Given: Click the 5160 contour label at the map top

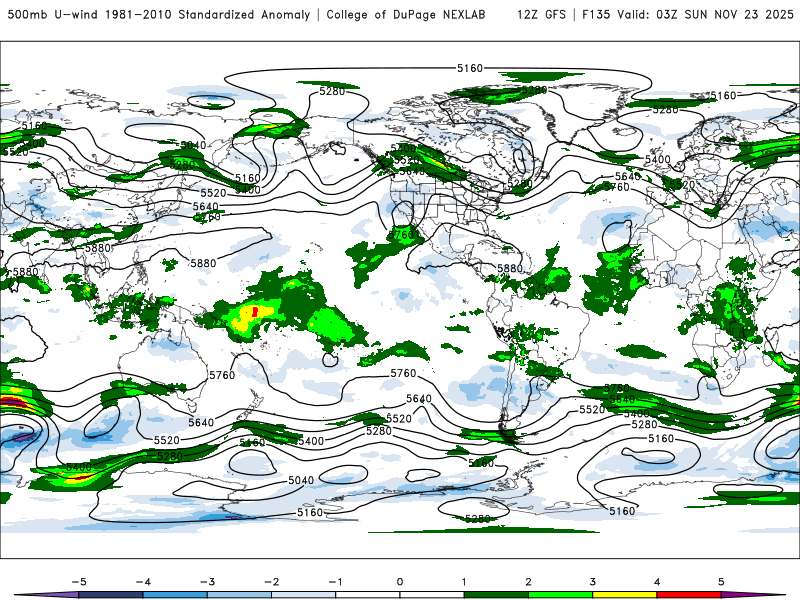Looking at the screenshot, I should 469,68.
